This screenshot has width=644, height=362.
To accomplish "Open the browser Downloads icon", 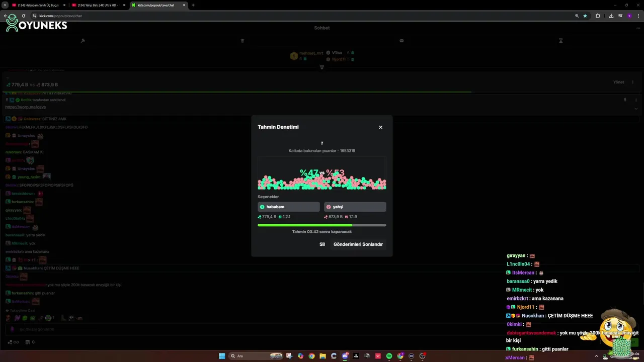I will tap(611, 16).
